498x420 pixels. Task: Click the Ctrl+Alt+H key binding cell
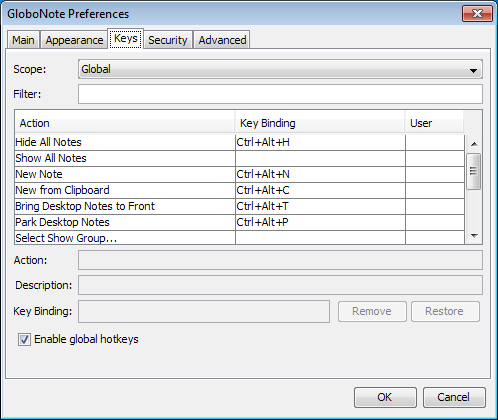click(x=320, y=142)
